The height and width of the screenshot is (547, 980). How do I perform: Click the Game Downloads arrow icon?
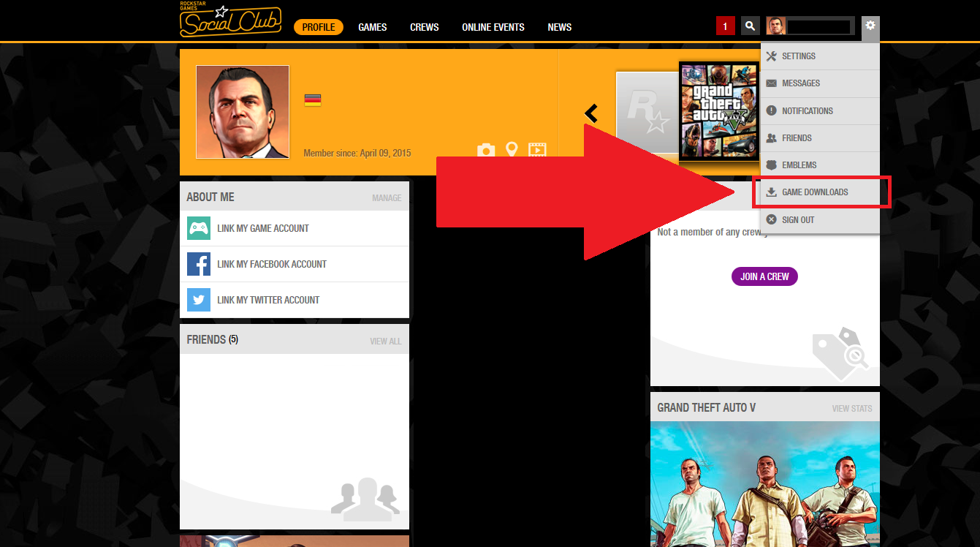771,192
